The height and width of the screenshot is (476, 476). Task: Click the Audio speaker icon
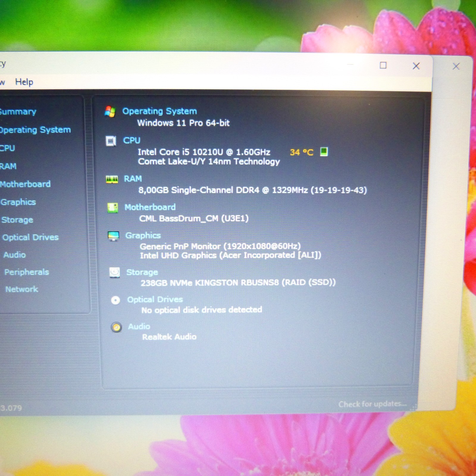(x=116, y=327)
